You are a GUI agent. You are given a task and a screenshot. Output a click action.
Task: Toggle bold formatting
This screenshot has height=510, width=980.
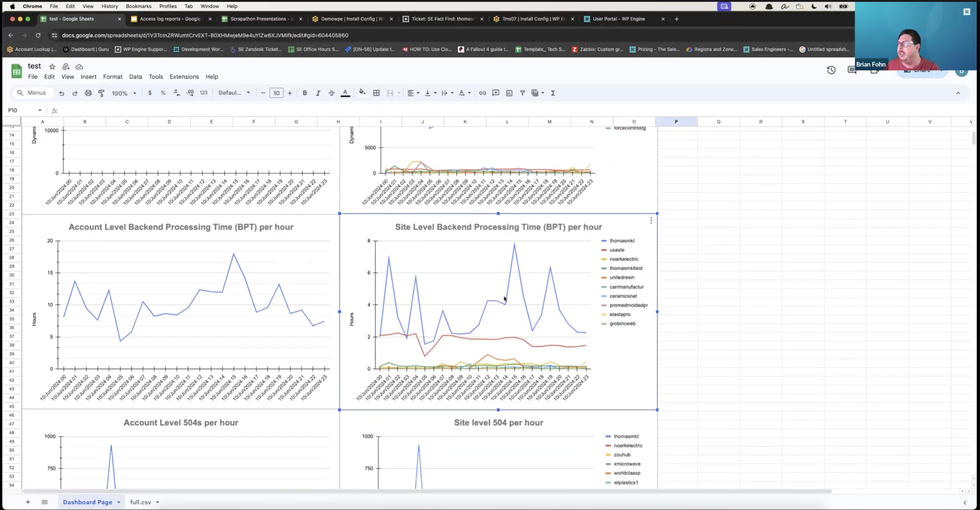coord(305,93)
